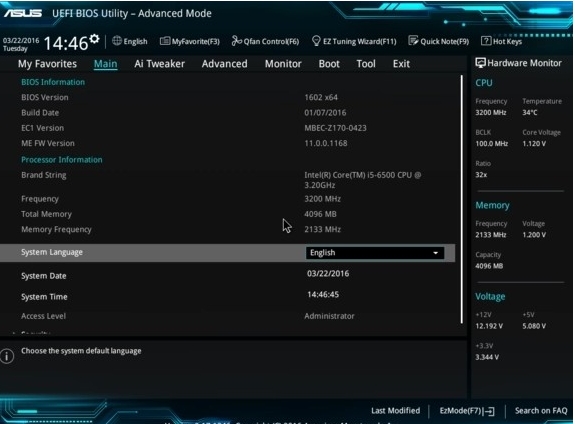Click the Core Voltage 1.120 V reading
The image size is (577, 424).
(534, 144)
